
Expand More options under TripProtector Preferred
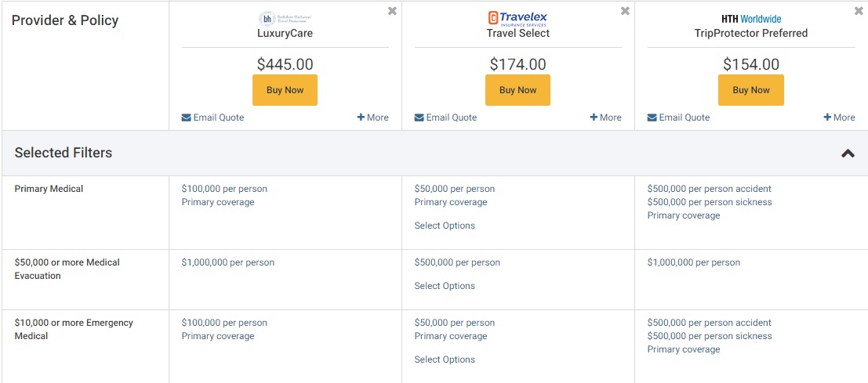click(839, 117)
